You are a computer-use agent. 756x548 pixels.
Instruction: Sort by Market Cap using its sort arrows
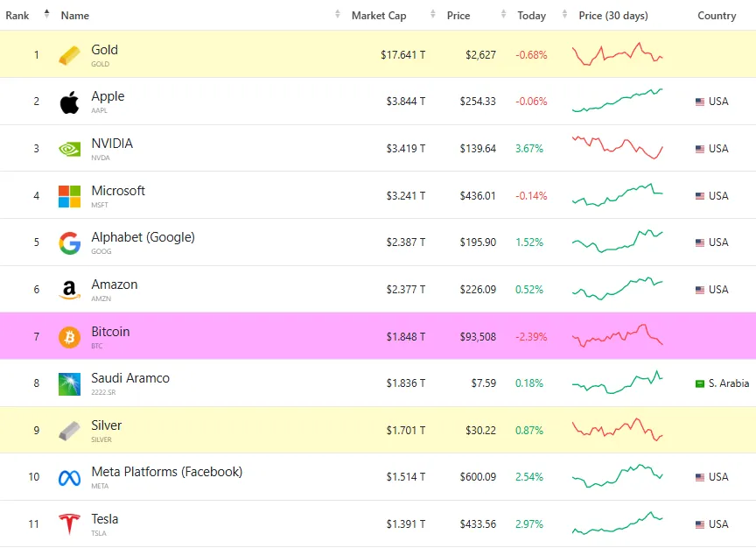(x=433, y=14)
